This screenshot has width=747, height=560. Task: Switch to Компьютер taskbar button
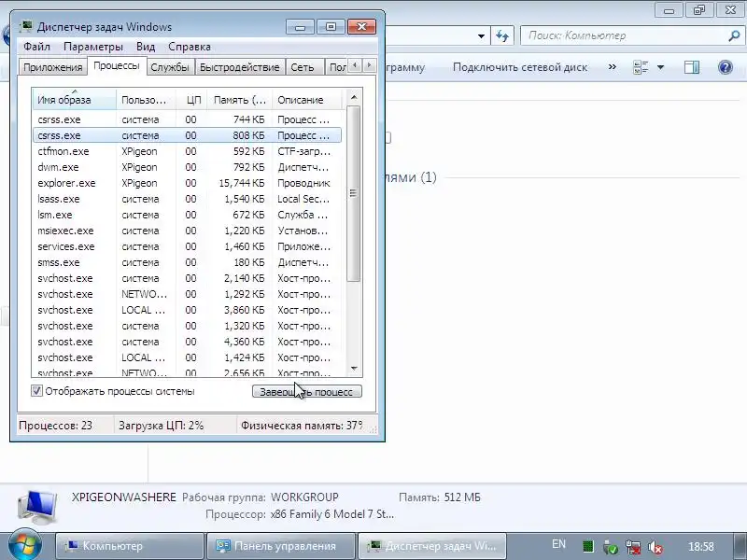coord(130,546)
